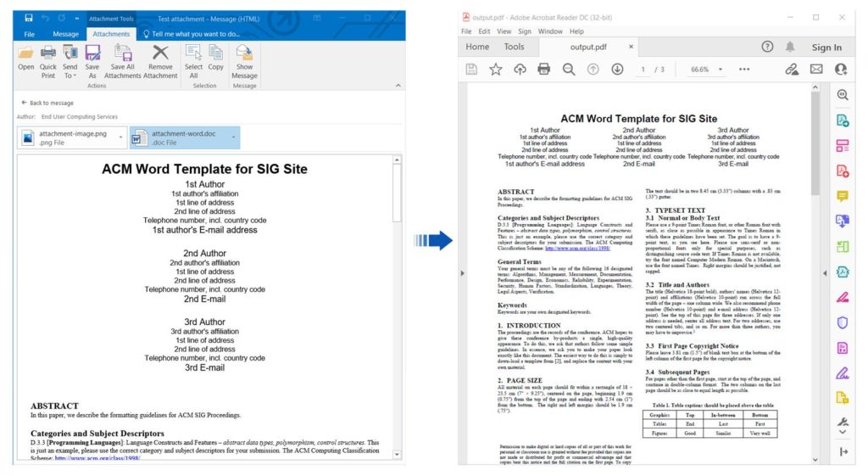Print the PDF using Acrobat's printer icon
868x476 pixels.
tap(544, 70)
